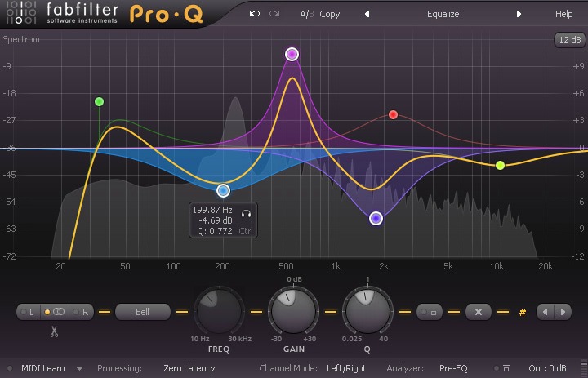
Task: Select the L channel for the band
Action: coord(29,312)
